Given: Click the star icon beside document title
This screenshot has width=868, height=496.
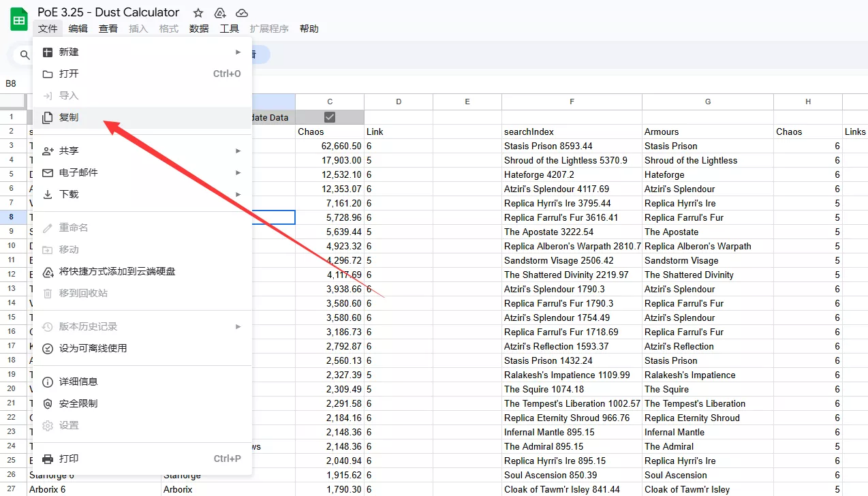Looking at the screenshot, I should tap(198, 13).
